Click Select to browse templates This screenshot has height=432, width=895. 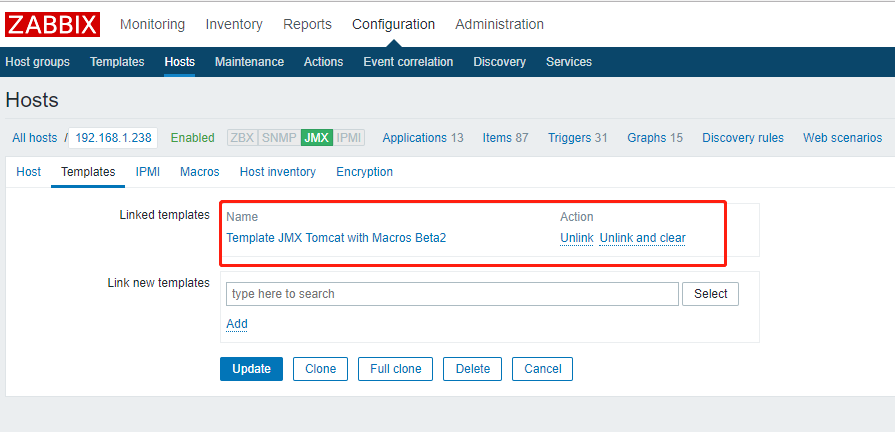tap(711, 294)
